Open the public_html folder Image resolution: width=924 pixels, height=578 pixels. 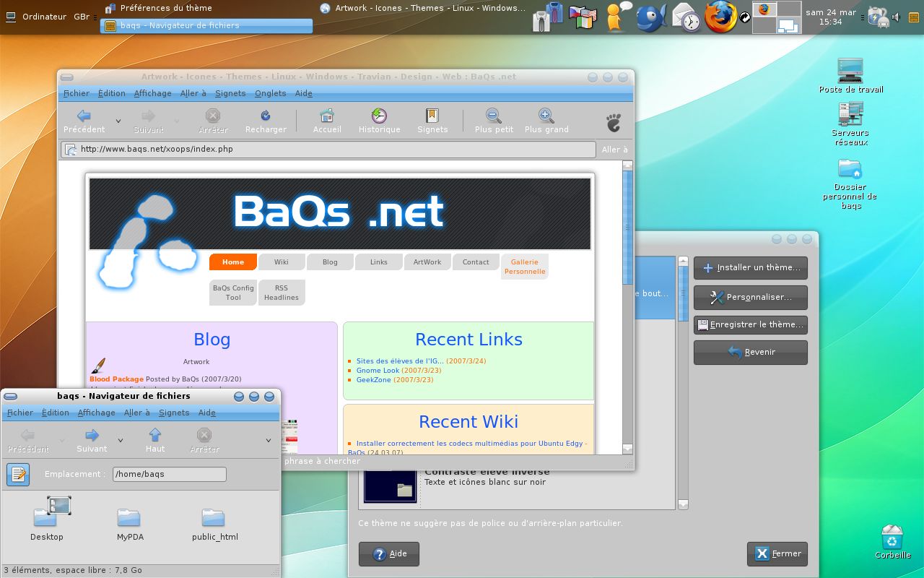click(x=213, y=517)
